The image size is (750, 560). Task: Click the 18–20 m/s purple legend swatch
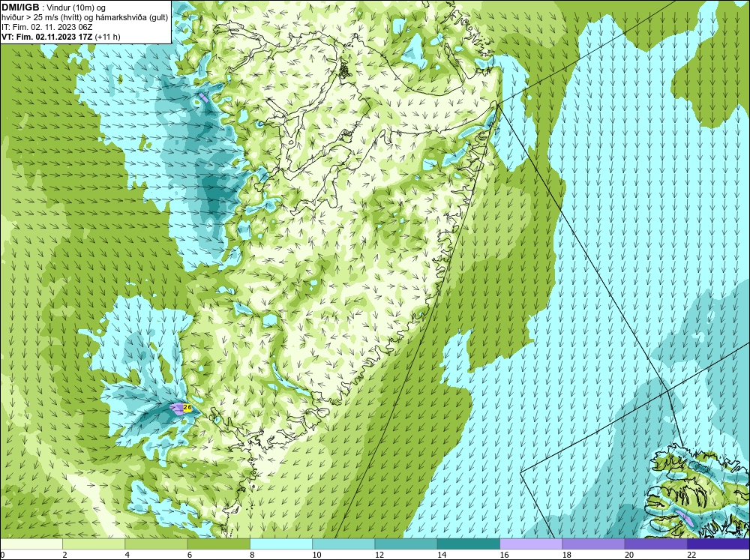[x=593, y=544]
